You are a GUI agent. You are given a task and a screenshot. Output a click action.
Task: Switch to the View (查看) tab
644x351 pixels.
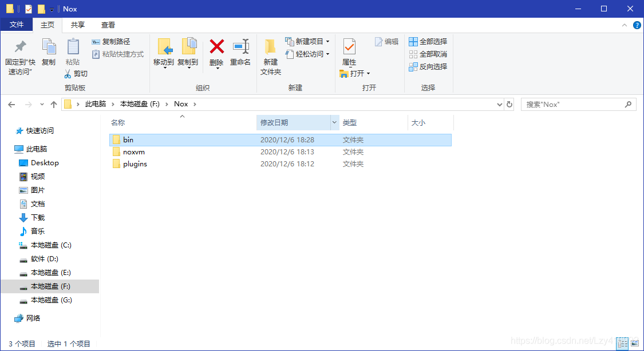pos(108,25)
